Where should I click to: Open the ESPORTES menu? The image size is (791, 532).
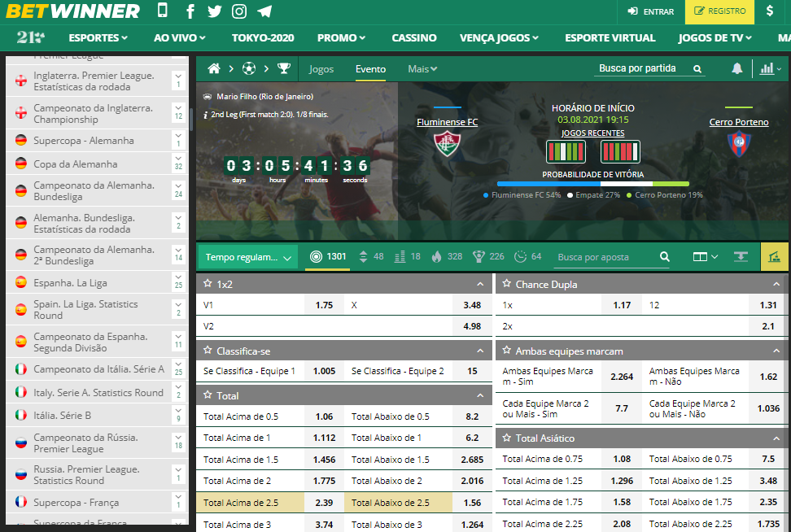98,37
